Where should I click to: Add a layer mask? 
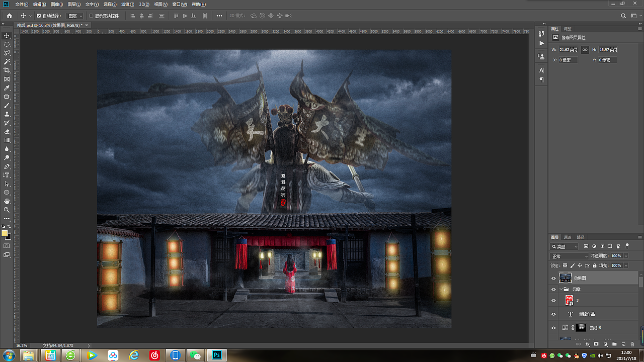coord(596,344)
